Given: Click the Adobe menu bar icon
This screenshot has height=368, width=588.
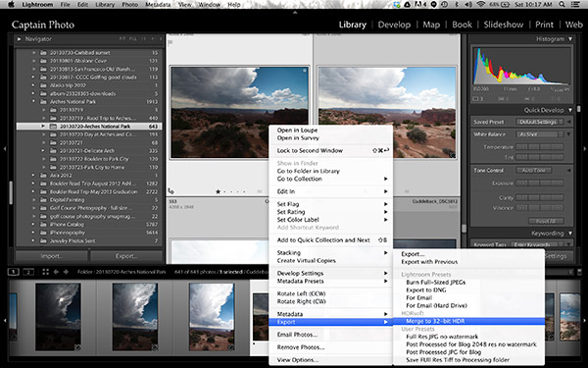Looking at the screenshot, I should (x=420, y=5).
